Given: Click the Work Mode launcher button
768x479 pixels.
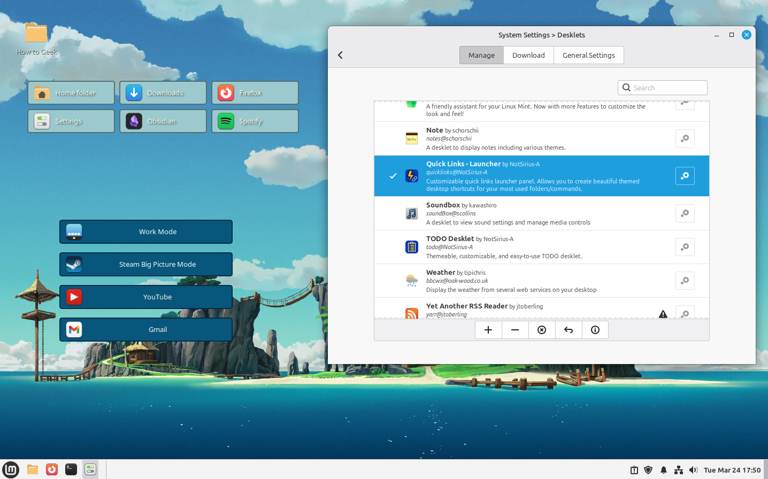Looking at the screenshot, I should click(146, 232).
